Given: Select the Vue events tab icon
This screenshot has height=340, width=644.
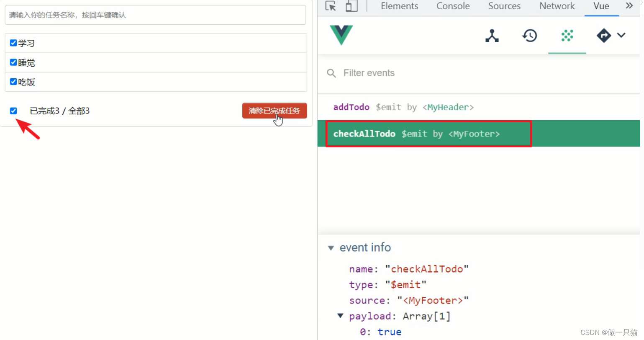Looking at the screenshot, I should [567, 36].
